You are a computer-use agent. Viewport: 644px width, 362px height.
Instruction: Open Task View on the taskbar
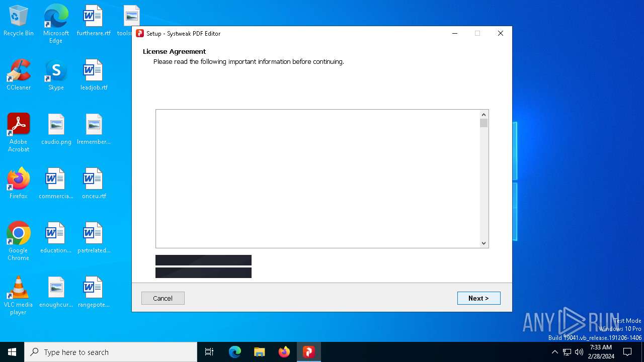[209, 352]
